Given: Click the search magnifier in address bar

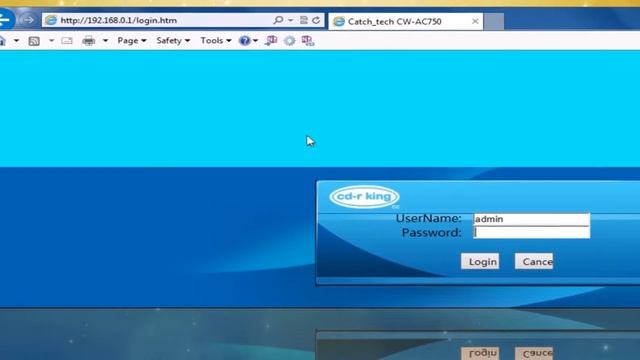Looking at the screenshot, I should point(278,20).
